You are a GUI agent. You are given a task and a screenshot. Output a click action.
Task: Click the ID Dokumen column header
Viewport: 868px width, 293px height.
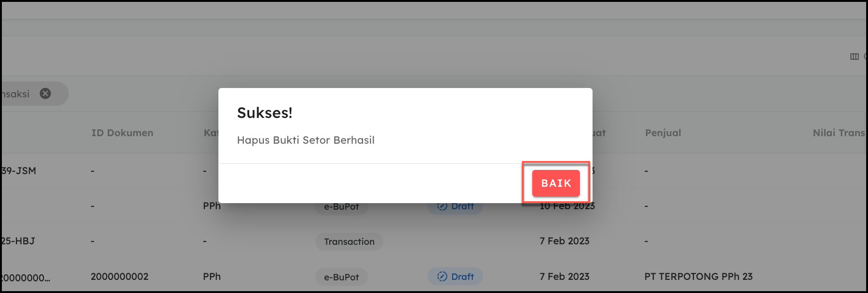tap(122, 133)
